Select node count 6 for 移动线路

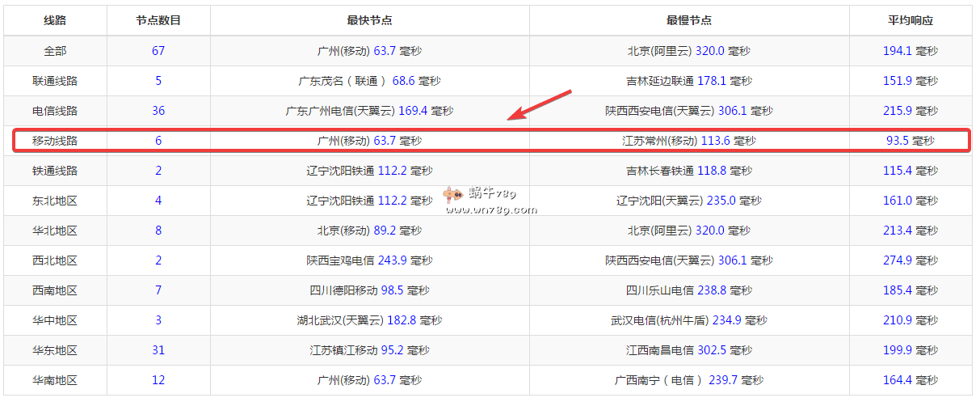point(158,141)
